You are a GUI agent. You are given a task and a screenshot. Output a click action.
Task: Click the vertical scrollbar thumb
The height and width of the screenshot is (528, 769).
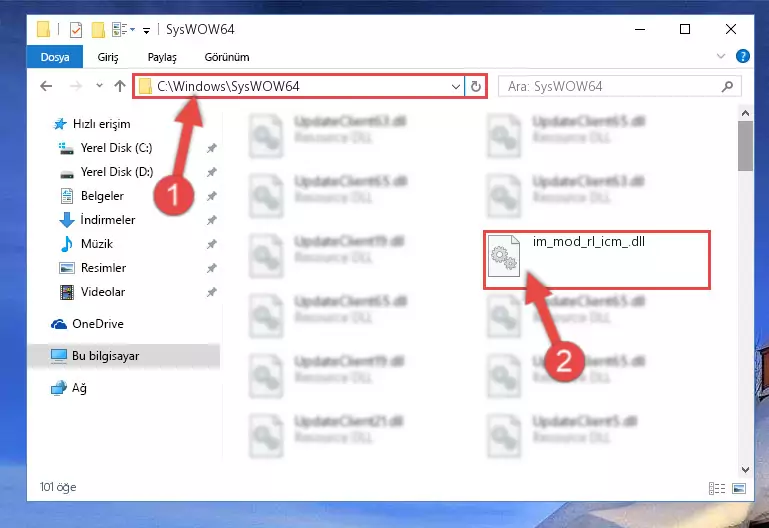(745, 146)
